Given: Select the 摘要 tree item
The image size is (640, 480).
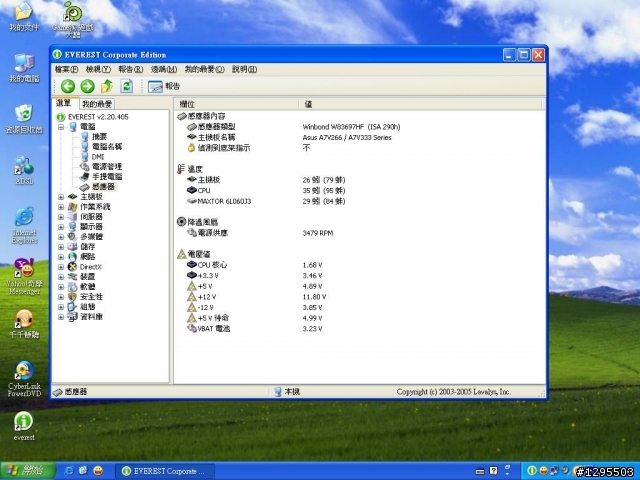Looking at the screenshot, I should coord(99,137).
